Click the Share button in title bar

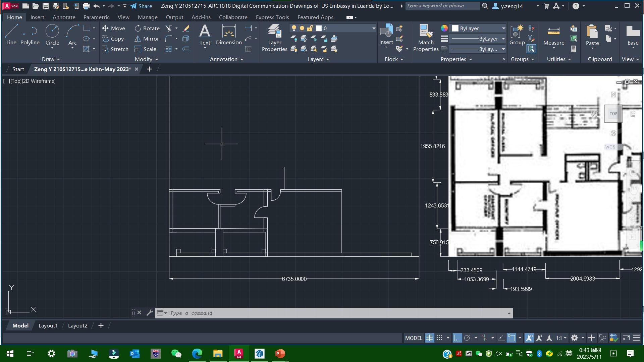click(x=141, y=6)
